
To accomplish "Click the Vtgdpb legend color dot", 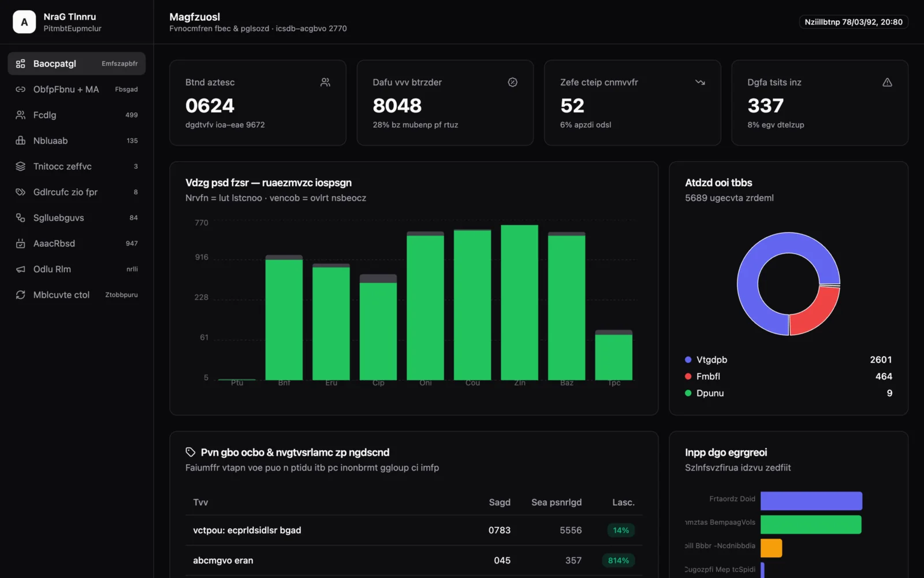I will pyautogui.click(x=688, y=360).
